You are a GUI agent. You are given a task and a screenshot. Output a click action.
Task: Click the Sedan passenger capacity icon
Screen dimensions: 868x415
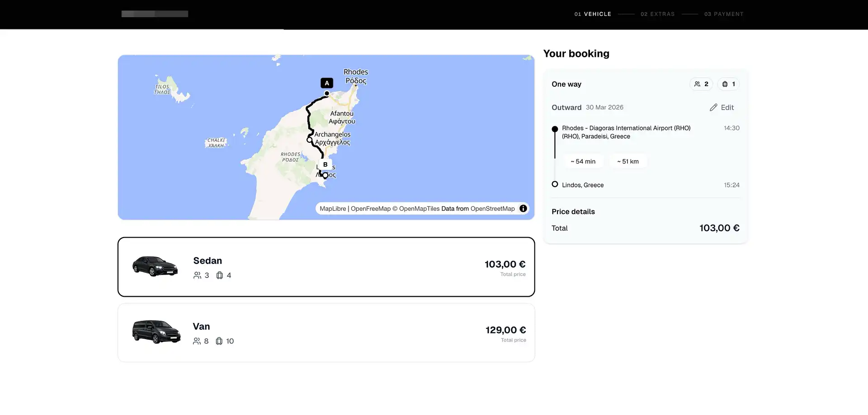[x=197, y=275]
